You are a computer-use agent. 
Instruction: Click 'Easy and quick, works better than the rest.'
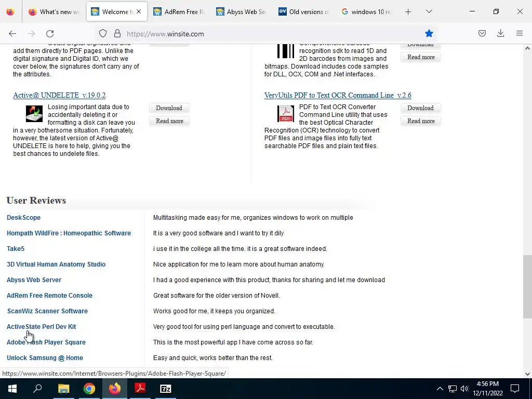(x=212, y=358)
